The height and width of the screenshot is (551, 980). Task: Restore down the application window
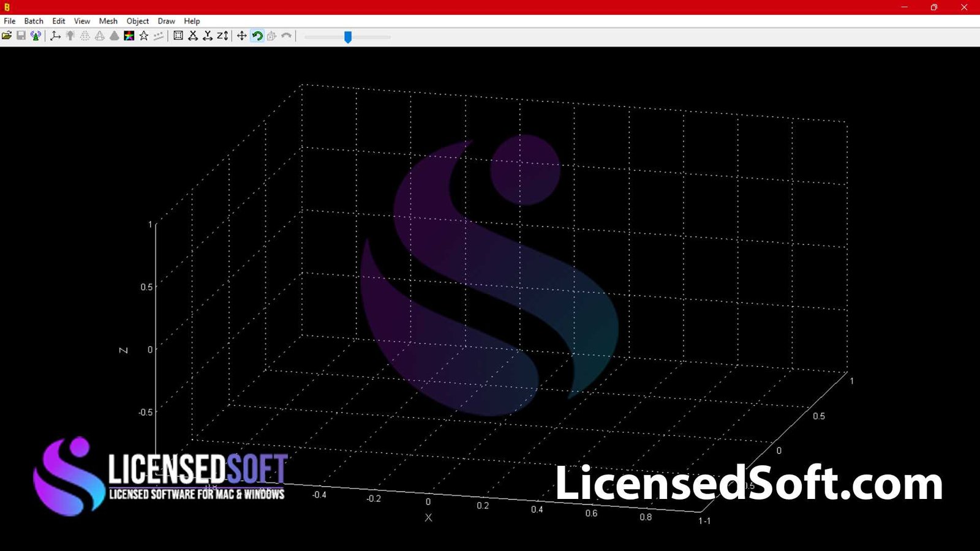[934, 7]
